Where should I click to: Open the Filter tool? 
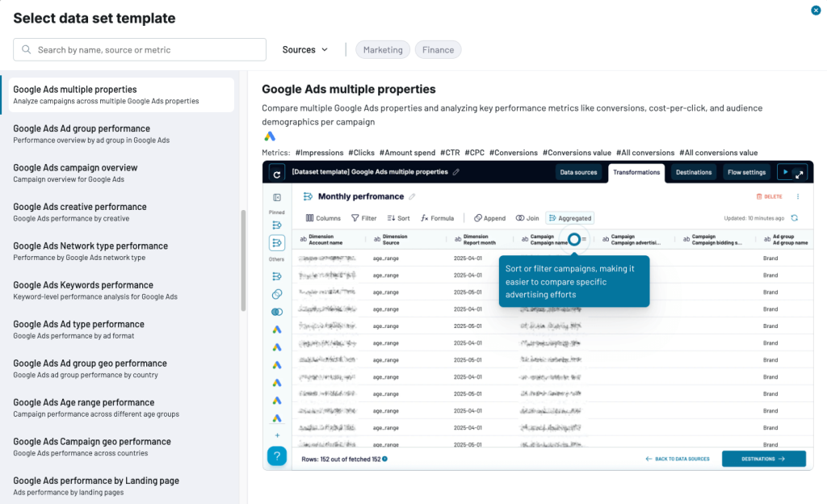click(364, 218)
